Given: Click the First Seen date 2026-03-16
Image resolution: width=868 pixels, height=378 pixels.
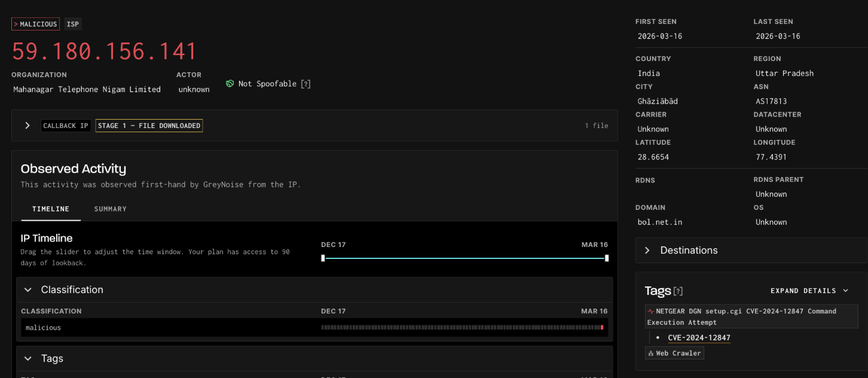Looking at the screenshot, I should click(660, 36).
